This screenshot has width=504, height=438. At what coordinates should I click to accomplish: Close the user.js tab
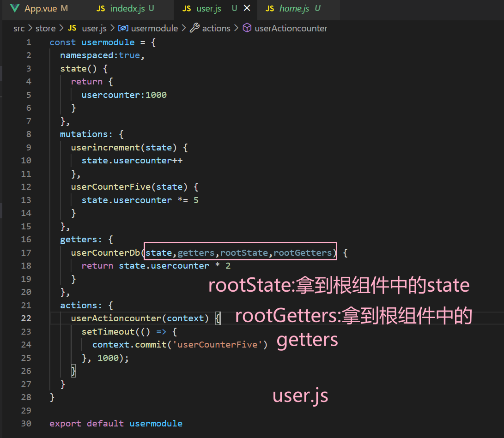coord(247,8)
